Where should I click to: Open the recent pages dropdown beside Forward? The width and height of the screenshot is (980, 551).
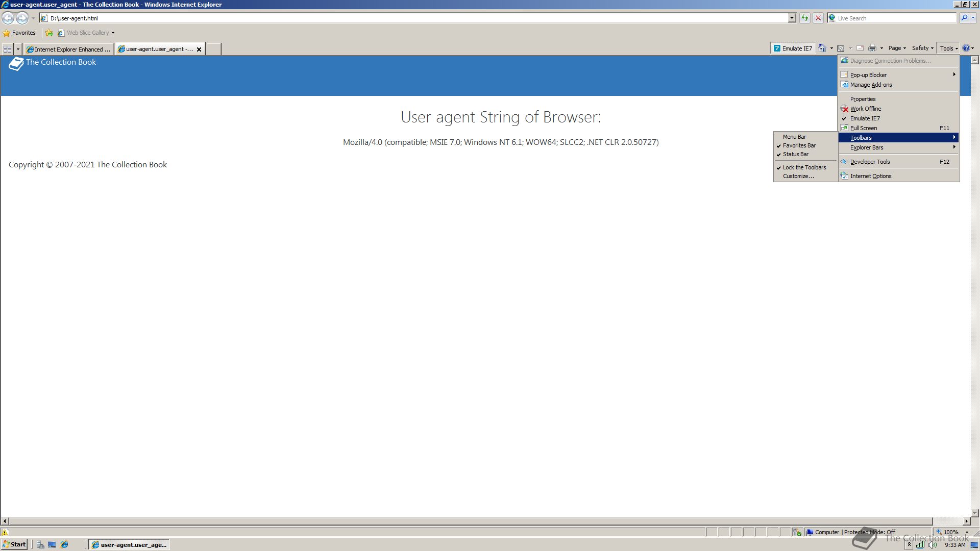tap(33, 18)
